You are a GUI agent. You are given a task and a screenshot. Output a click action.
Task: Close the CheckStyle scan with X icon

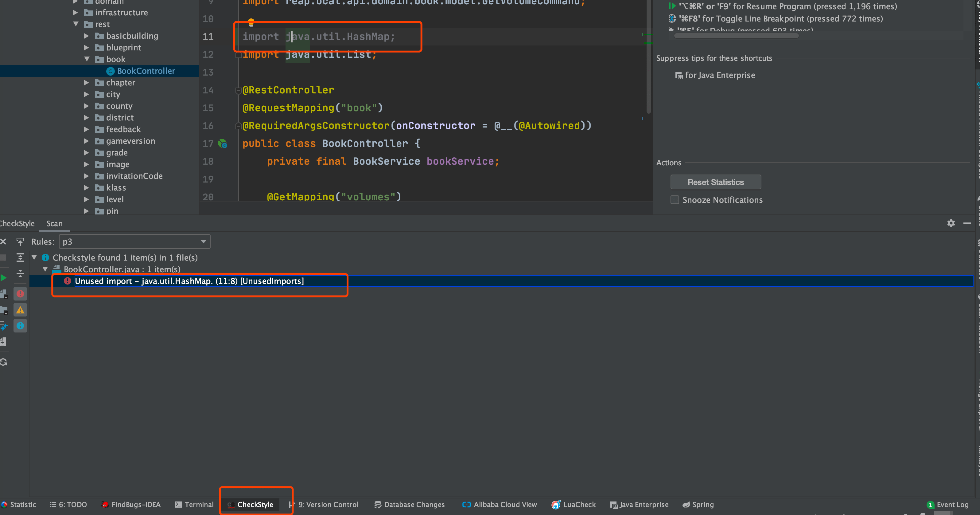3,242
